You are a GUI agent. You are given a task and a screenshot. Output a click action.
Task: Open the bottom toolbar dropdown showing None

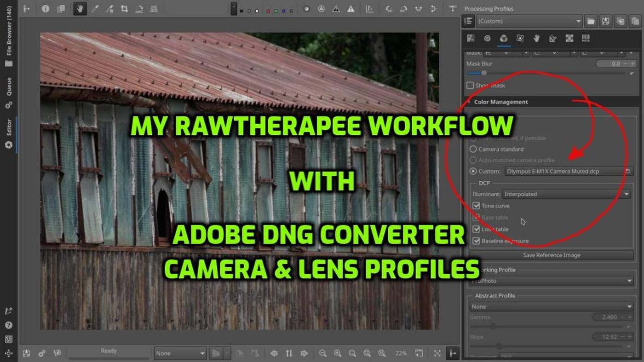click(x=180, y=353)
